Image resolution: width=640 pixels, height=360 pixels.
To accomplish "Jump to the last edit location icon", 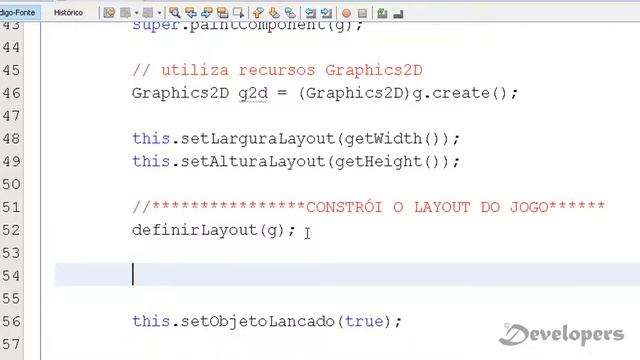I will (x=109, y=13).
